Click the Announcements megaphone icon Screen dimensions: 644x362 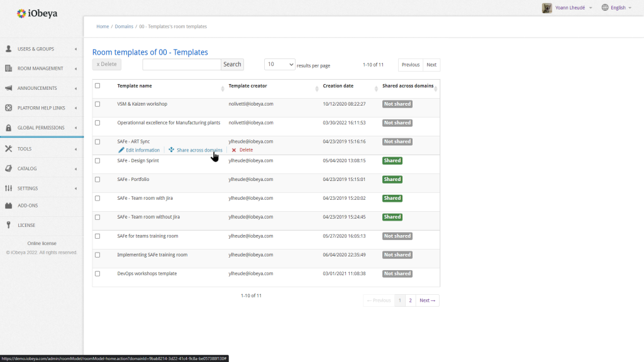coord(9,88)
